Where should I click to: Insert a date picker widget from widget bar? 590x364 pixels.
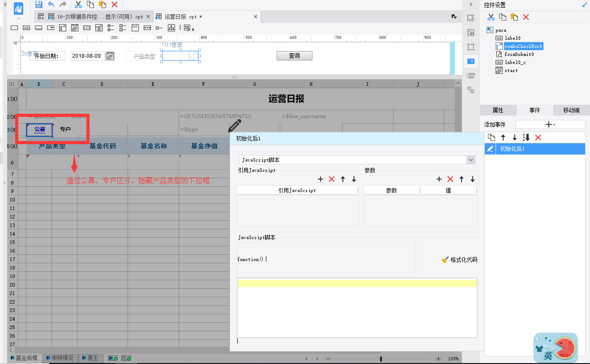click(75, 28)
